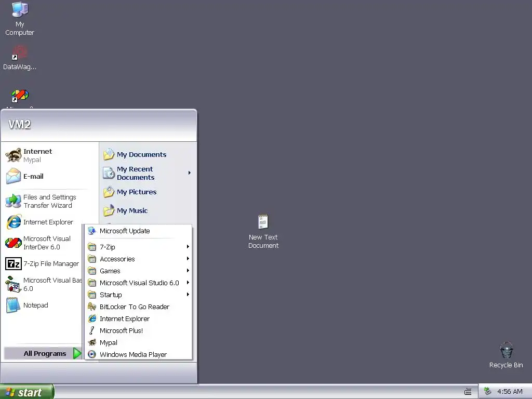Click "Microsoft Plus!" text
The height and width of the screenshot is (399, 532).
pos(121,330)
